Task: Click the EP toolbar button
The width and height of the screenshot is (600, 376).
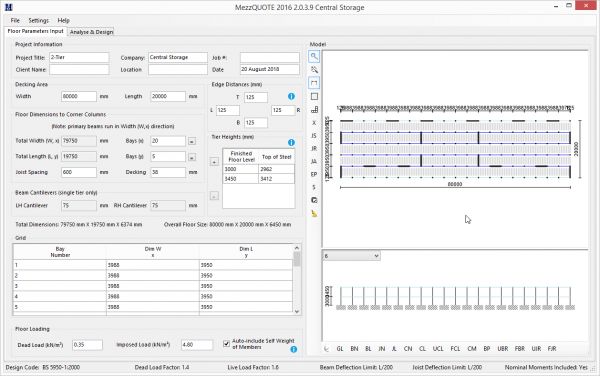Action: click(314, 174)
